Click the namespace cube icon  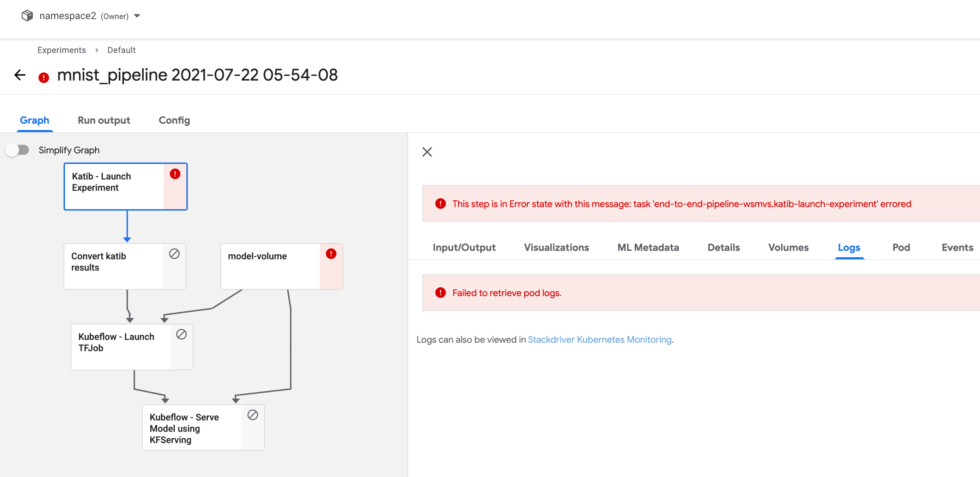(27, 16)
